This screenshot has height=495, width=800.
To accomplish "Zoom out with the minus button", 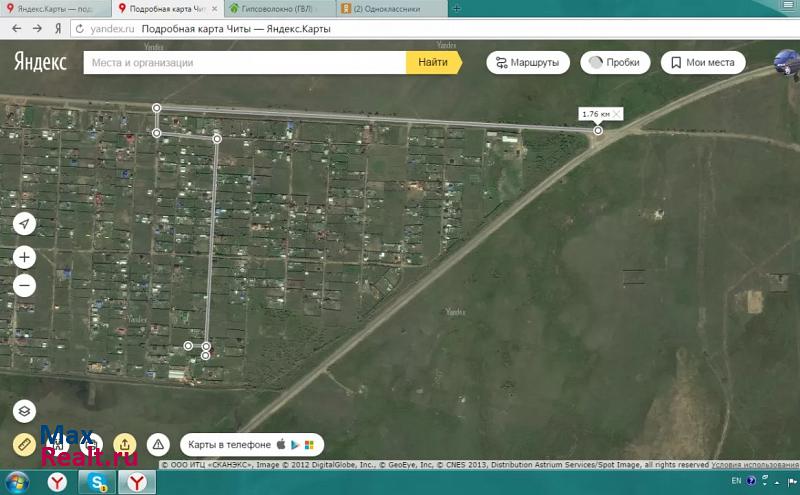I will 25,286.
